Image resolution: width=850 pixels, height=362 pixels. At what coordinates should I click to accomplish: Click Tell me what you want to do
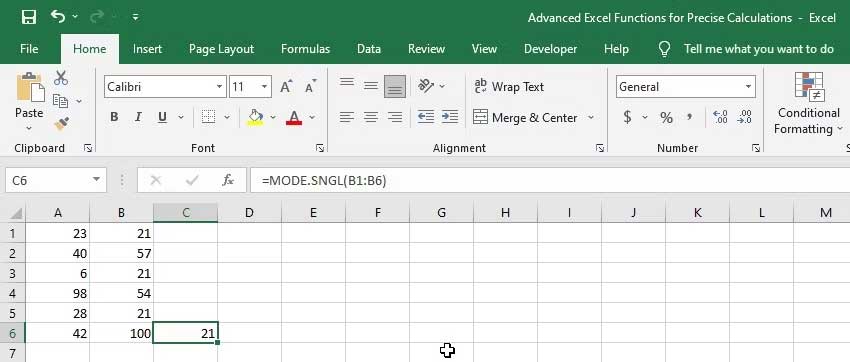click(758, 49)
